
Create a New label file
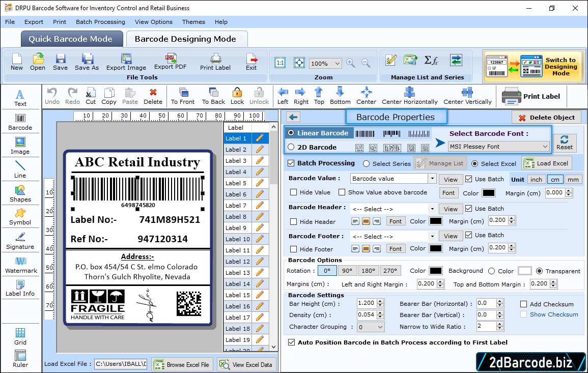pos(16,62)
